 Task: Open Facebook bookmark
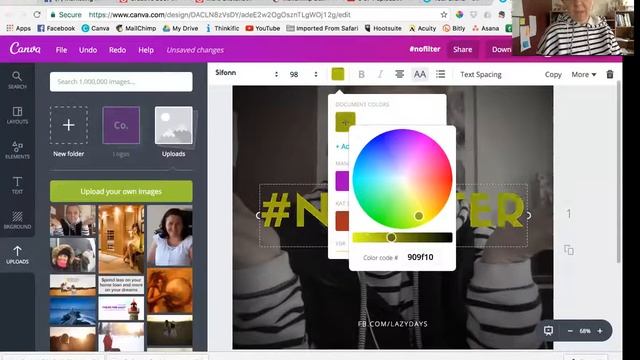(56, 28)
